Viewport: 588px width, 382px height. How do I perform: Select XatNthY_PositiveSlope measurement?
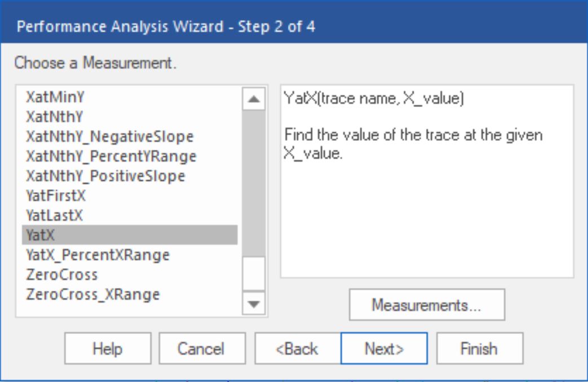[105, 175]
